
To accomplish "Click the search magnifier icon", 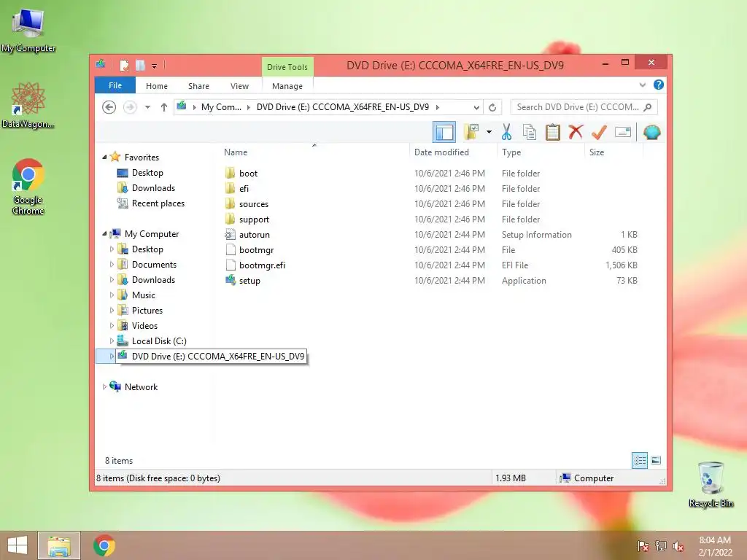I will (648, 107).
